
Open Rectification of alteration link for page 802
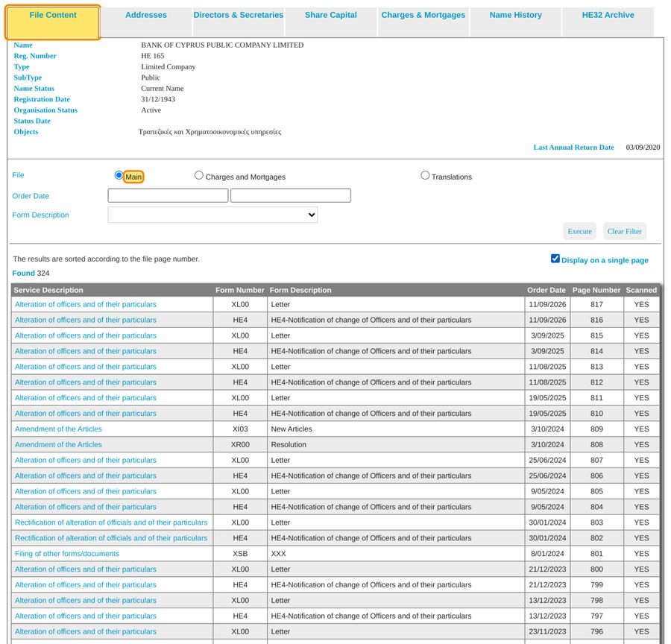tap(111, 538)
